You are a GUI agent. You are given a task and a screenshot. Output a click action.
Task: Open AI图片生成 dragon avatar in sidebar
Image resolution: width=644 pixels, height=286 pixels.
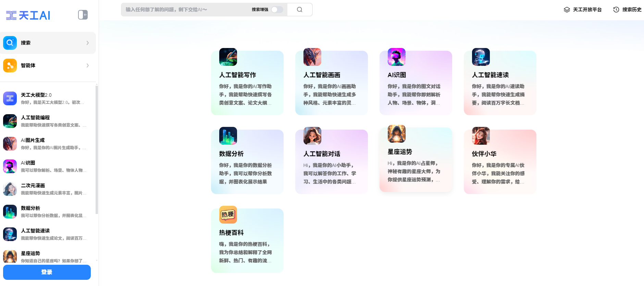point(10,144)
